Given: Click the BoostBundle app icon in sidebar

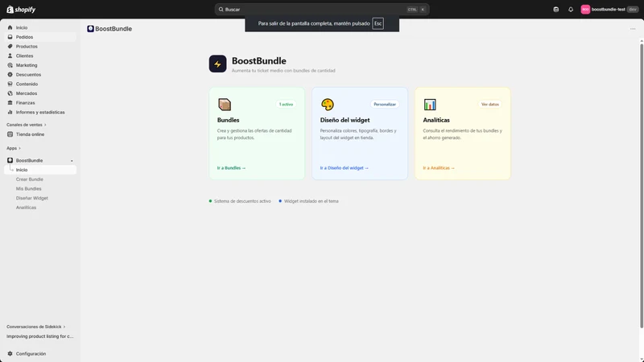Looking at the screenshot, I should click(10, 160).
